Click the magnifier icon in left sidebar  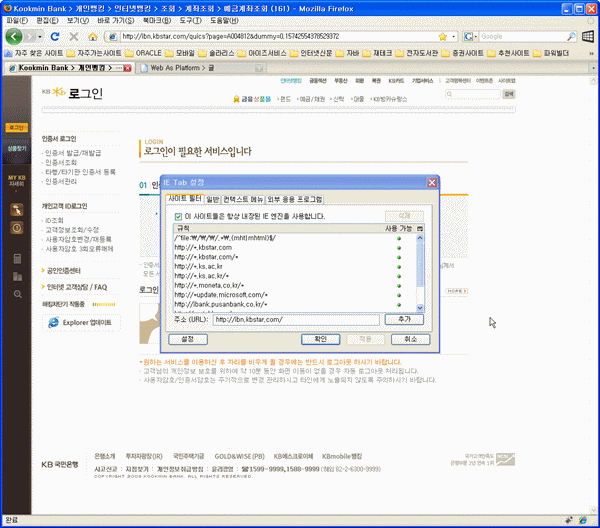point(17,294)
